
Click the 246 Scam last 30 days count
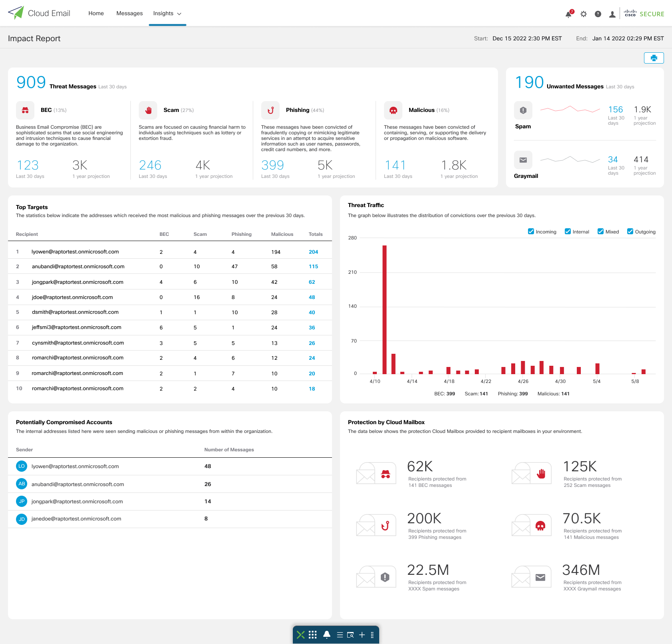coord(150,165)
